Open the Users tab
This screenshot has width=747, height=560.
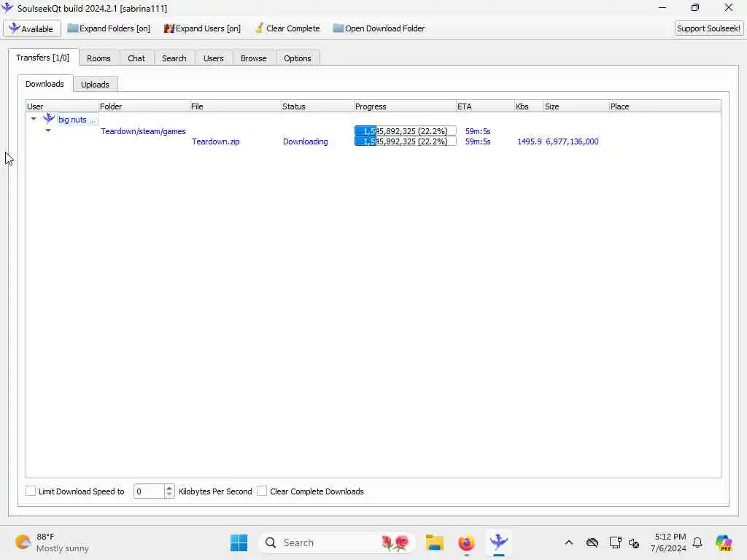[x=214, y=58]
